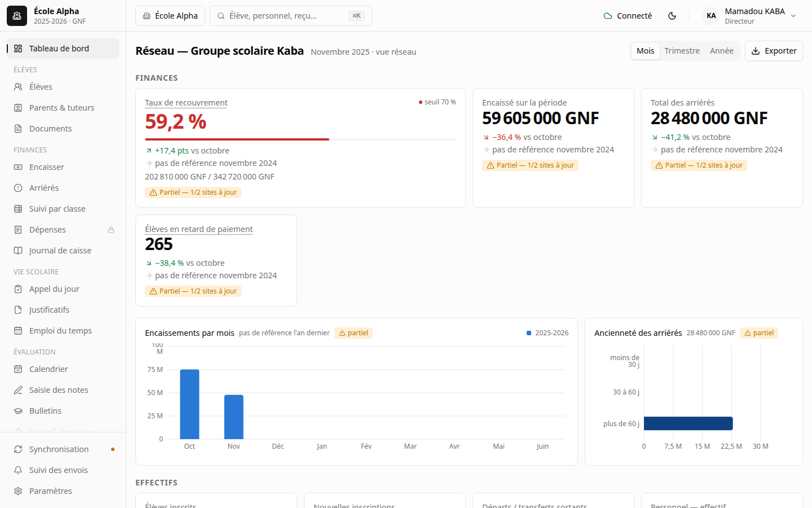The image size is (812, 508).
Task: Open the Élèves page
Action: point(63,87)
